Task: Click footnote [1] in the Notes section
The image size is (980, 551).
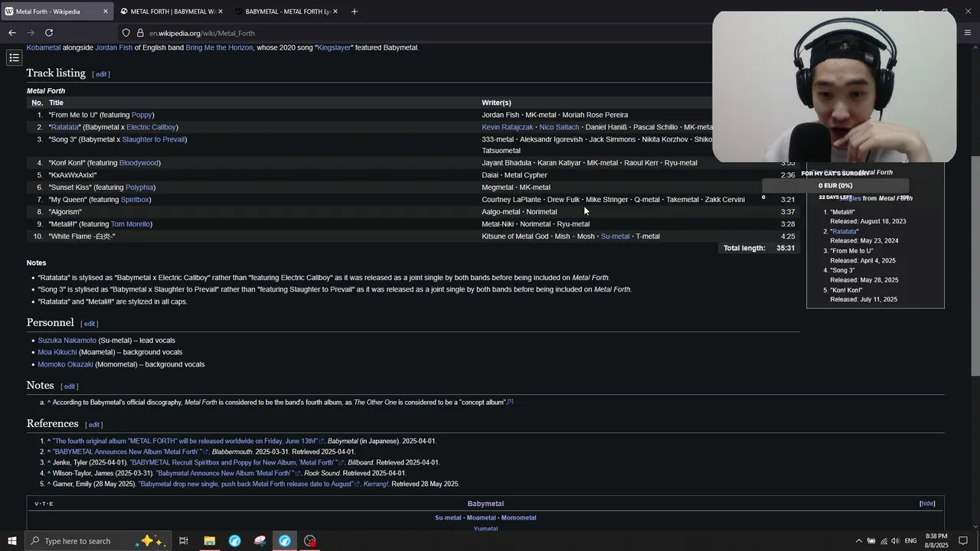Action: click(x=510, y=401)
